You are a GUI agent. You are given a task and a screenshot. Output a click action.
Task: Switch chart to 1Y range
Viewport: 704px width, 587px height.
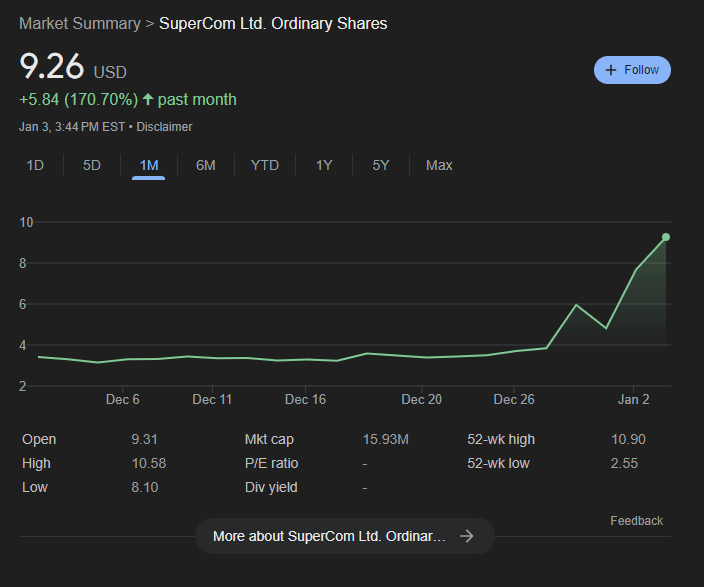coord(324,165)
